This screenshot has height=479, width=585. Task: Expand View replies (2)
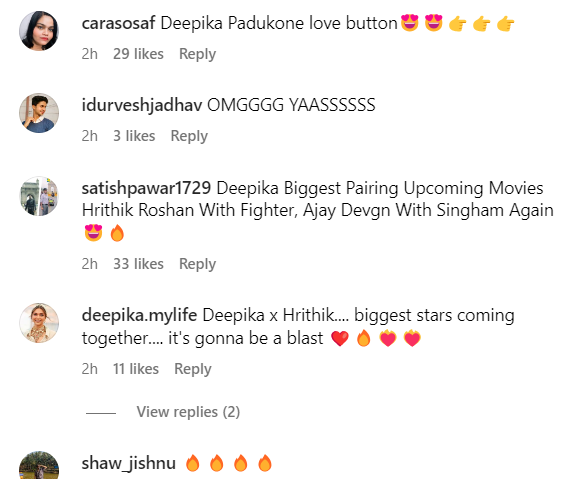pyautogui.click(x=188, y=412)
